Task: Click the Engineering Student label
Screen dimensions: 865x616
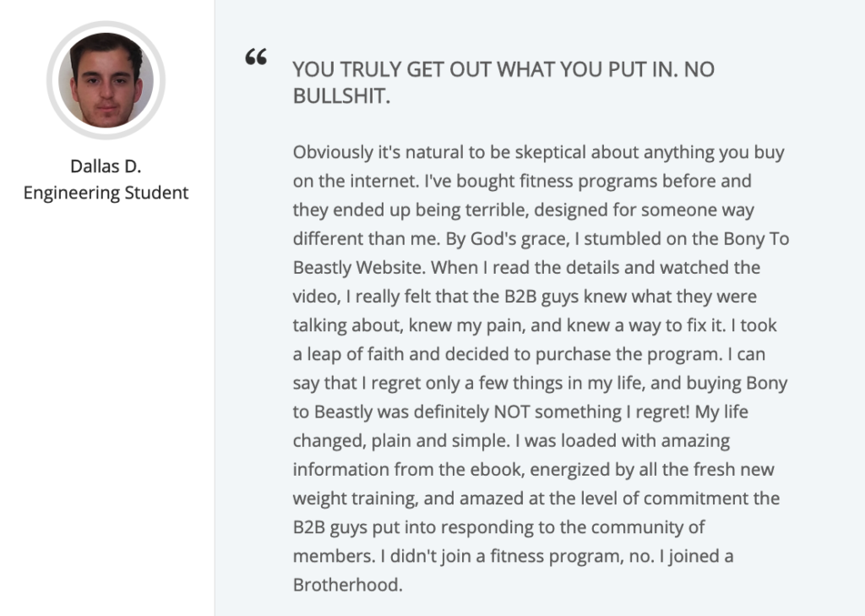Action: click(106, 194)
